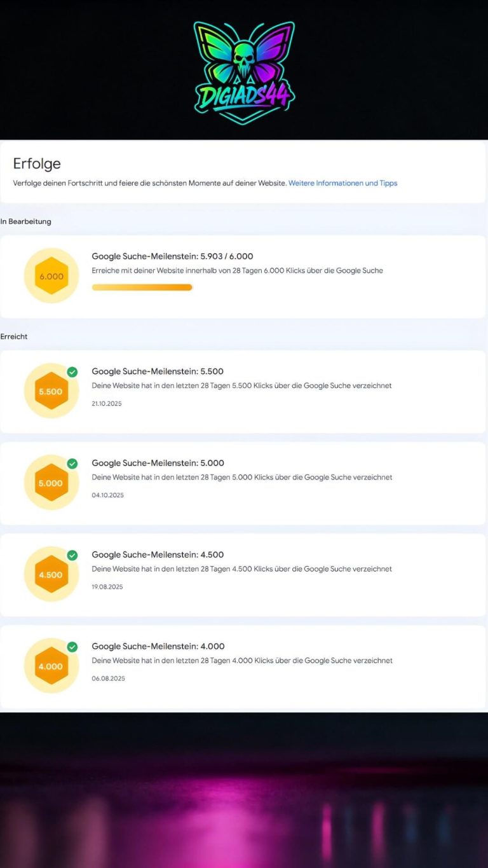This screenshot has width=488, height=868.
Task: Open Weitere Informationen und Tipps link
Action: (x=343, y=183)
